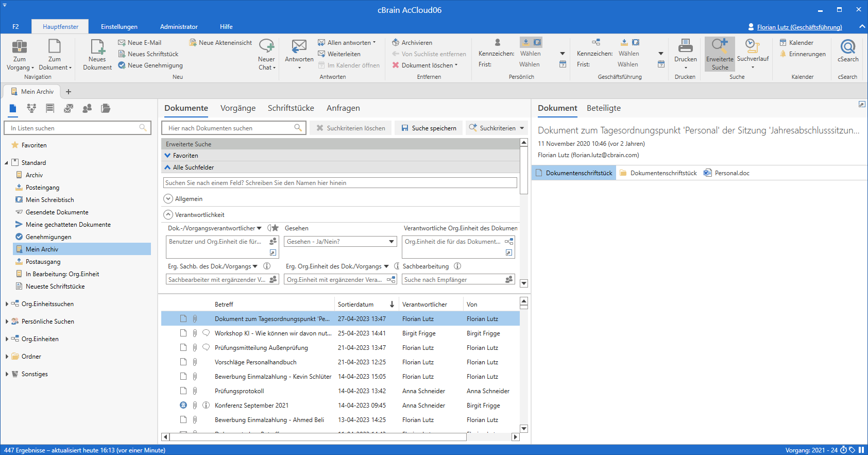Screen dimensions: 868x455
Task: Tick the checkbox for Bewerbung Einmalzahlung Kevin Schlüter
Action: (x=183, y=377)
